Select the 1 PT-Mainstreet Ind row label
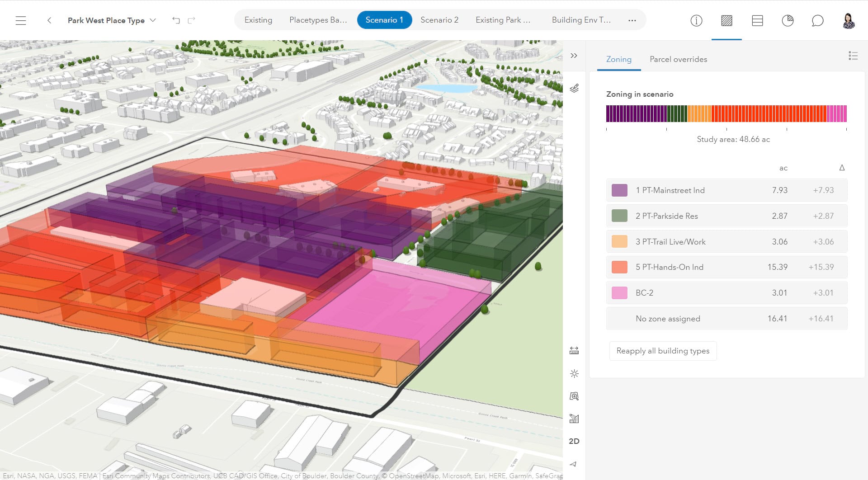Viewport: 868px width, 480px height. click(670, 190)
